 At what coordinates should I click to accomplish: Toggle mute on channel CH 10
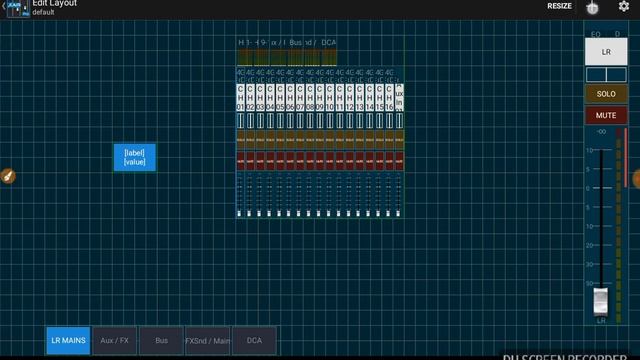[330, 161]
